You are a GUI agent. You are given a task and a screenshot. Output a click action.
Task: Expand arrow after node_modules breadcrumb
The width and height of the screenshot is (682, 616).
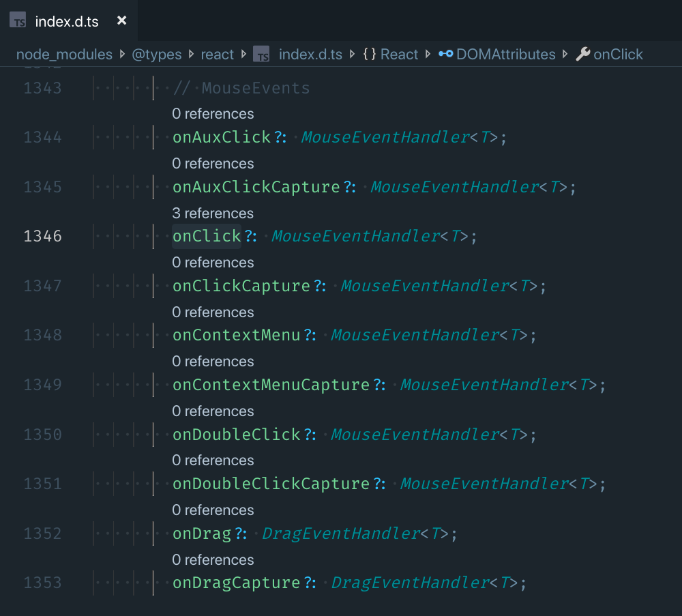click(122, 54)
